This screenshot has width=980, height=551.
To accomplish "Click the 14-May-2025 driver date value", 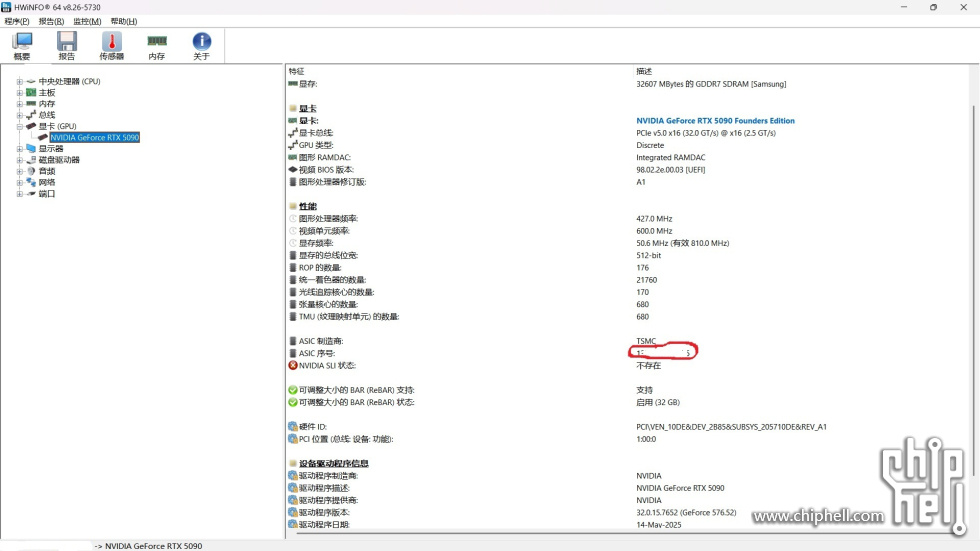I will coord(659,525).
